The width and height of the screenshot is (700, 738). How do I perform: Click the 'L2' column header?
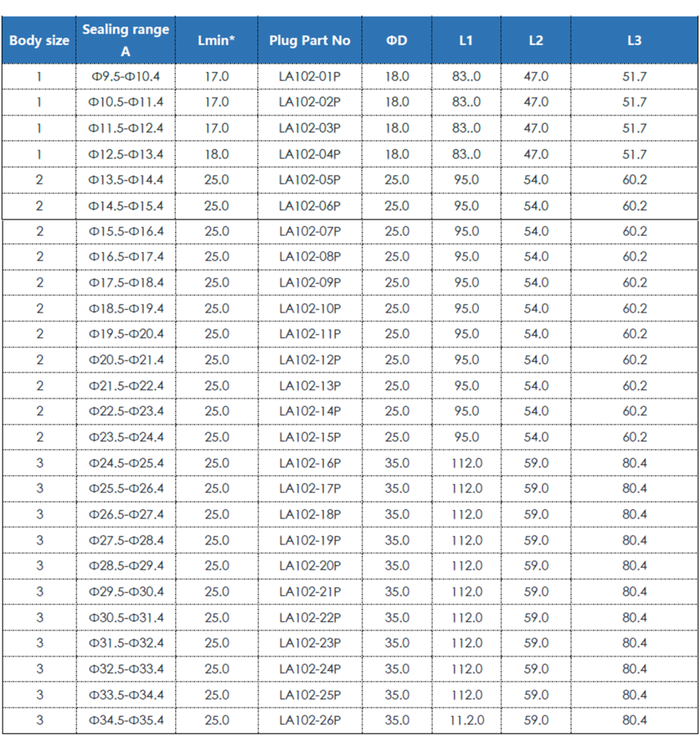click(x=535, y=40)
